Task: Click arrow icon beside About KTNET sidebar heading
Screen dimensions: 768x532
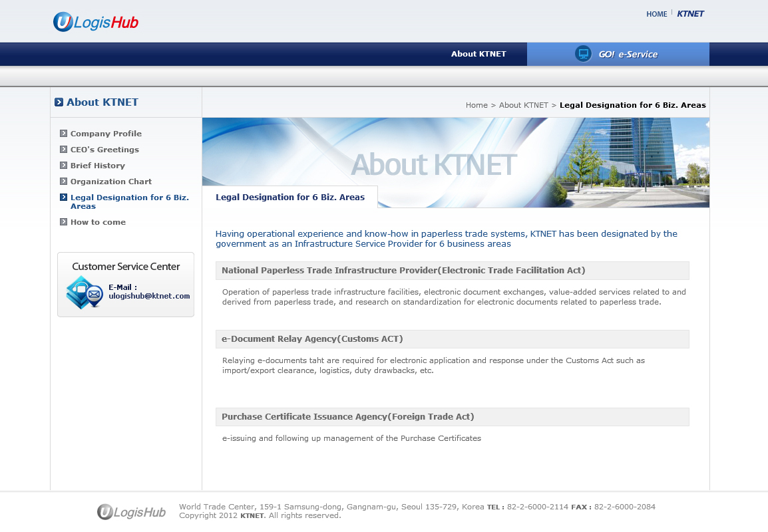Action: pos(59,102)
